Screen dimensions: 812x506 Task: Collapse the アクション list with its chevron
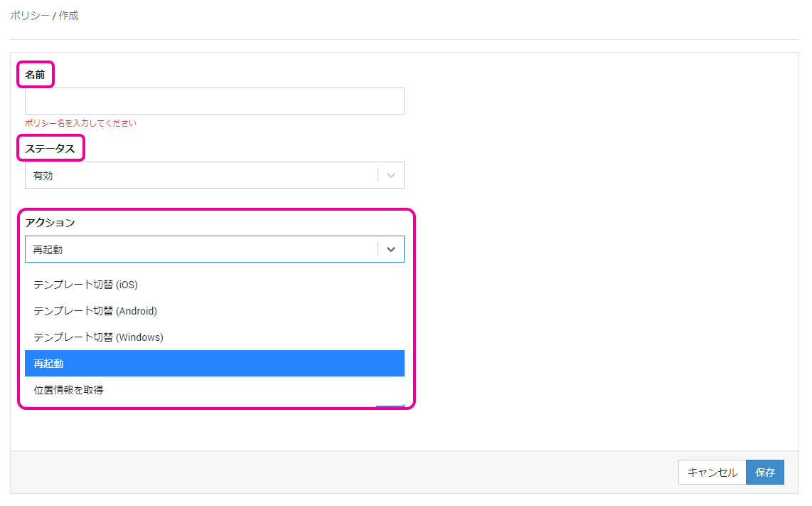[390, 249]
